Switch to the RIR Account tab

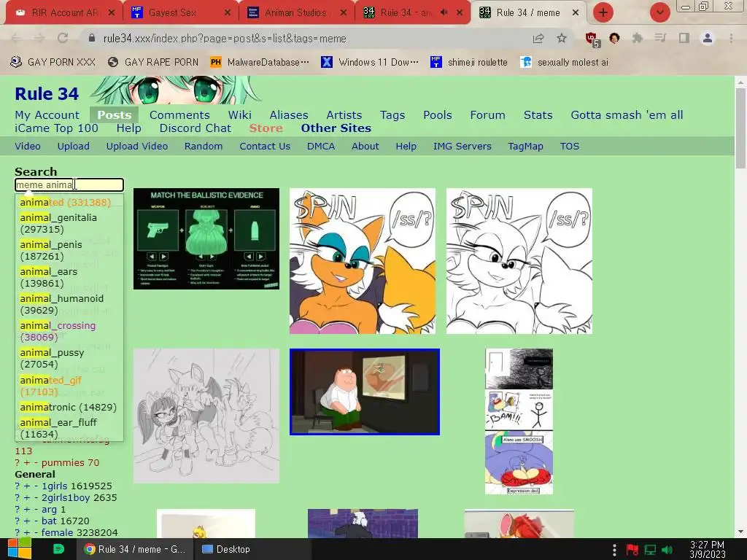tap(64, 12)
